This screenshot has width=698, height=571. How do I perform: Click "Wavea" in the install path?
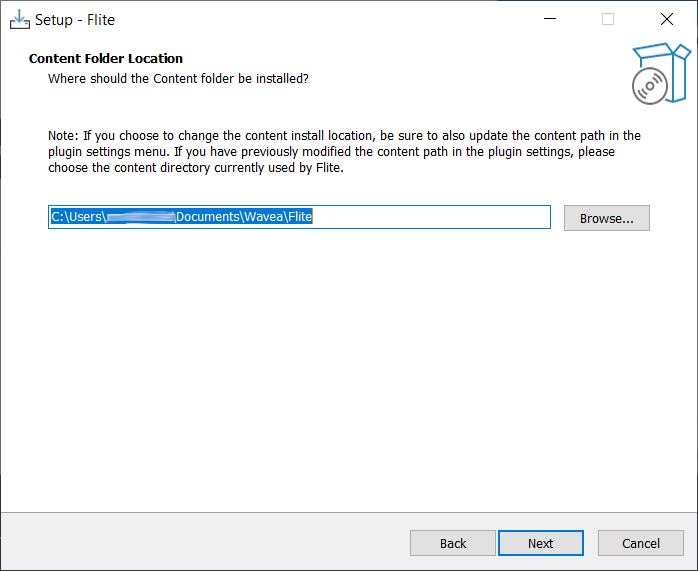(x=264, y=217)
